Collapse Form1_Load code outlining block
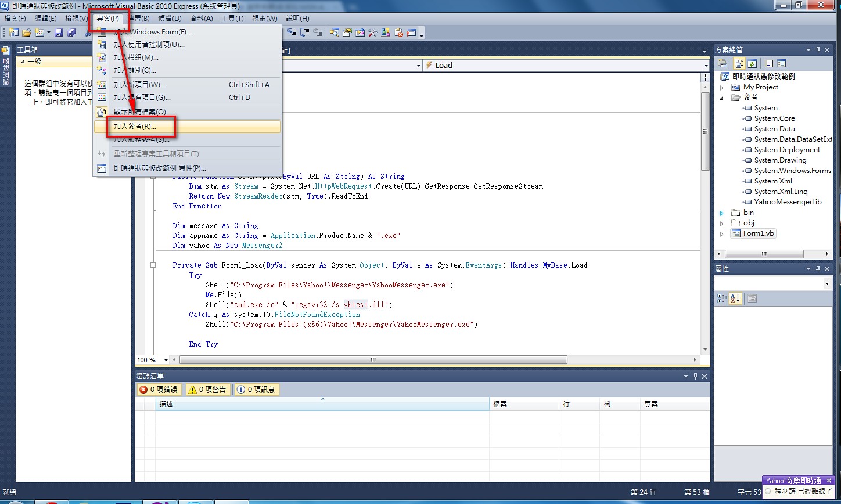This screenshot has height=504, width=841. coord(153,265)
